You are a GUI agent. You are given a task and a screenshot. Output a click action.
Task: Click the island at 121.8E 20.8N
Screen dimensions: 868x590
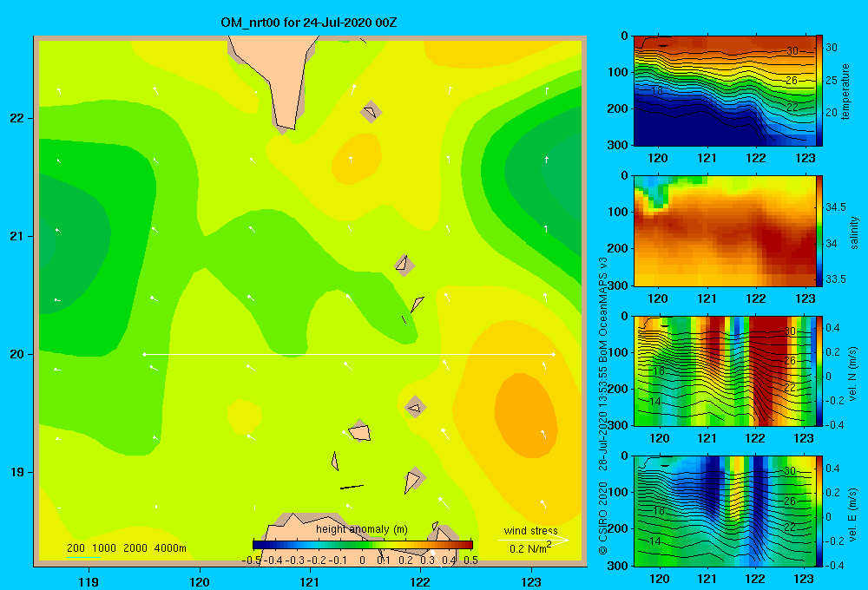pyautogui.click(x=404, y=265)
